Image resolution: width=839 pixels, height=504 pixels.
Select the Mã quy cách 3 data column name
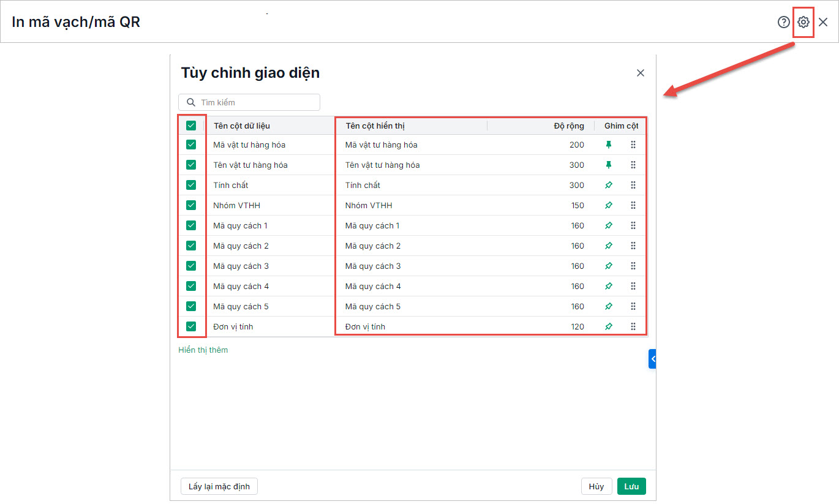(241, 266)
